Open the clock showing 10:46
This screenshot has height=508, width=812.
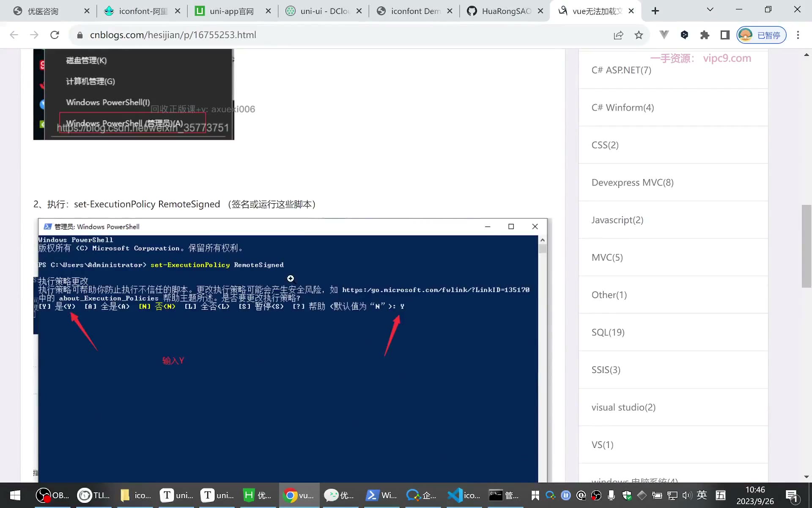pos(755,495)
